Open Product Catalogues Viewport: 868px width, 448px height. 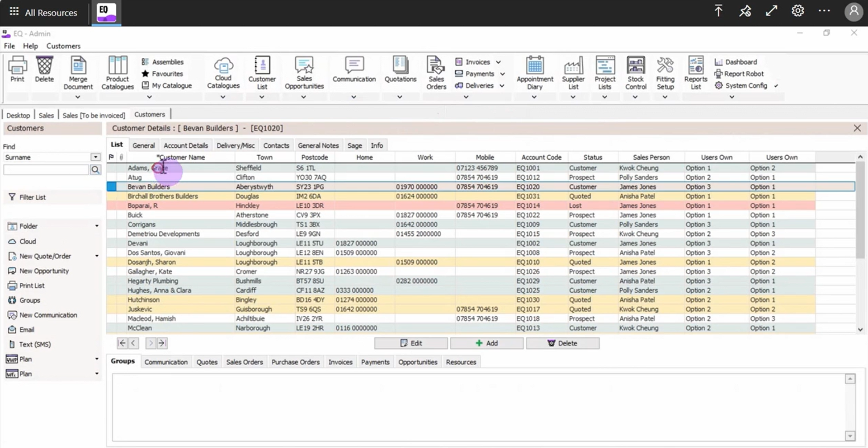pos(118,73)
